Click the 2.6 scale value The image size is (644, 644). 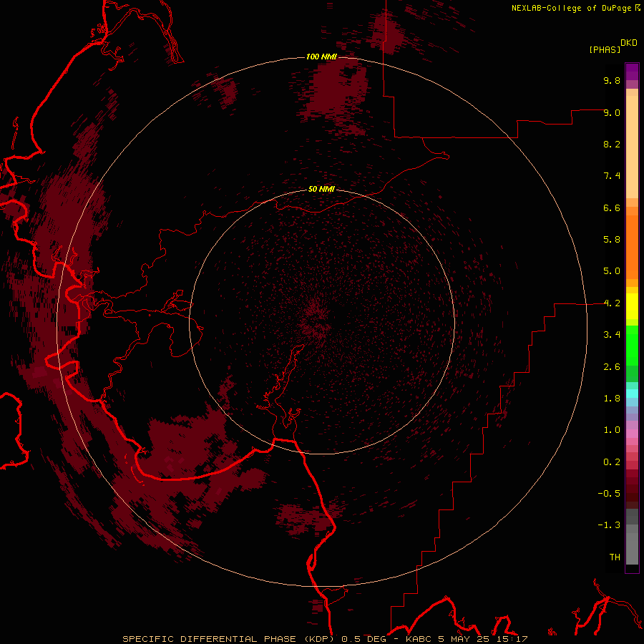(x=612, y=367)
